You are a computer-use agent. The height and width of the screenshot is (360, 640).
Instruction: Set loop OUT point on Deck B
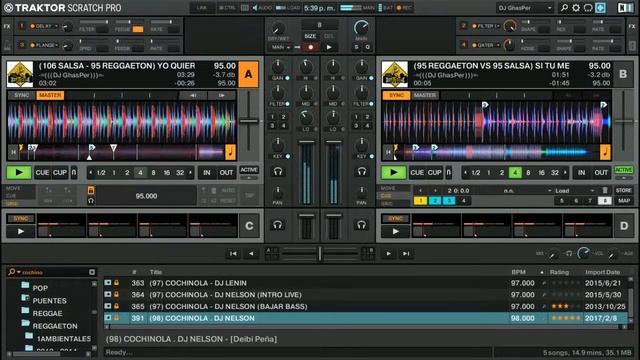tap(601, 173)
